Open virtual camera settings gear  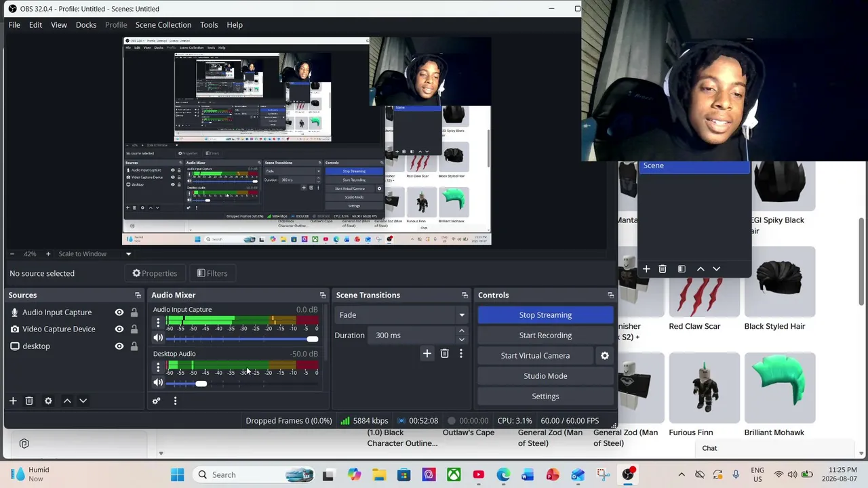(x=605, y=355)
